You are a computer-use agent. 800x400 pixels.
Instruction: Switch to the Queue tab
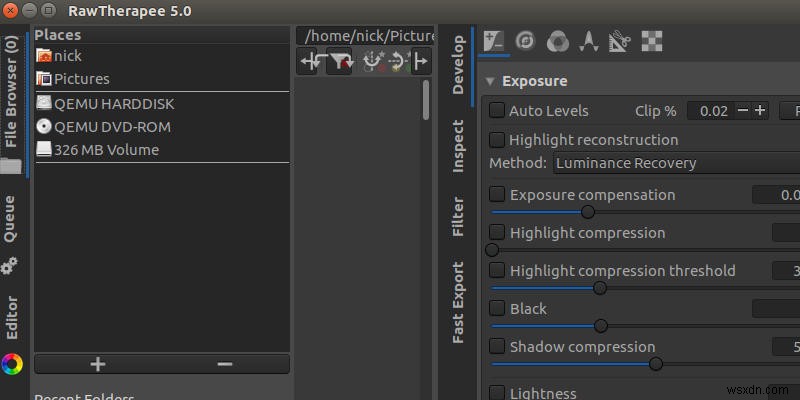click(10, 218)
